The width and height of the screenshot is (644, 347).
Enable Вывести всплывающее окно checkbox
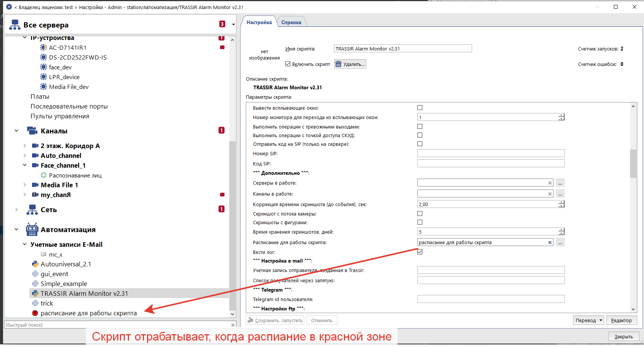tap(420, 108)
